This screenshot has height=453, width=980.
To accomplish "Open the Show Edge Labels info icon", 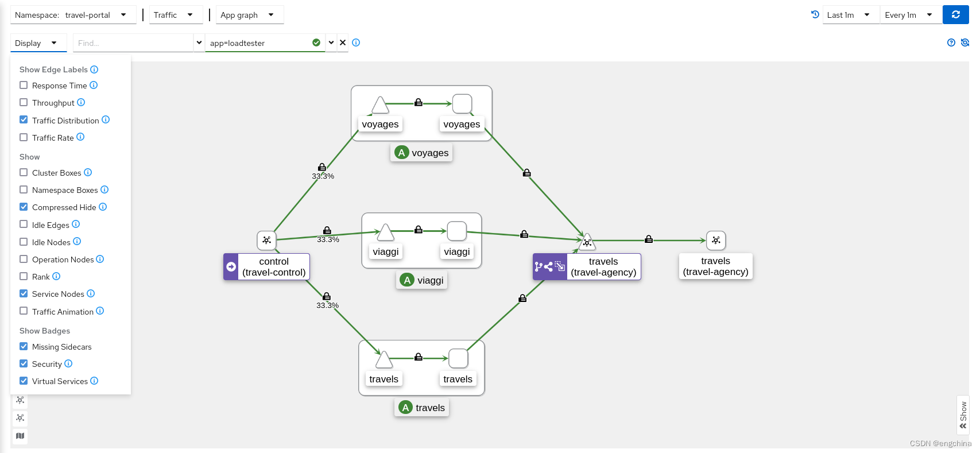I will pos(94,69).
